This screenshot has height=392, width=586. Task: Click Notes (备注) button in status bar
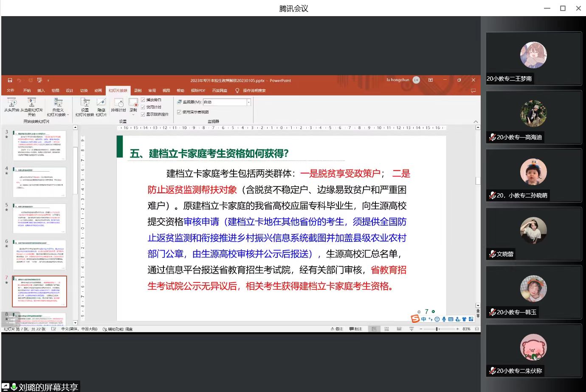click(x=337, y=329)
